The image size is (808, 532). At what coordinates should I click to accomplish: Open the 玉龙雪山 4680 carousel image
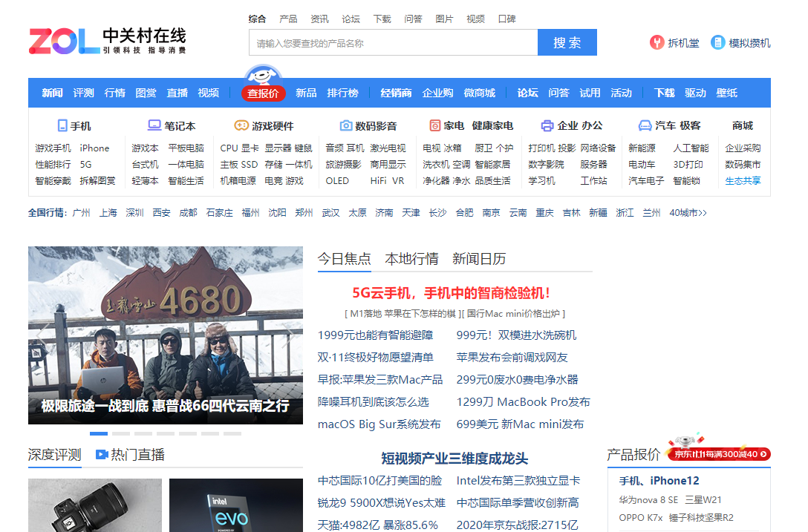166,335
